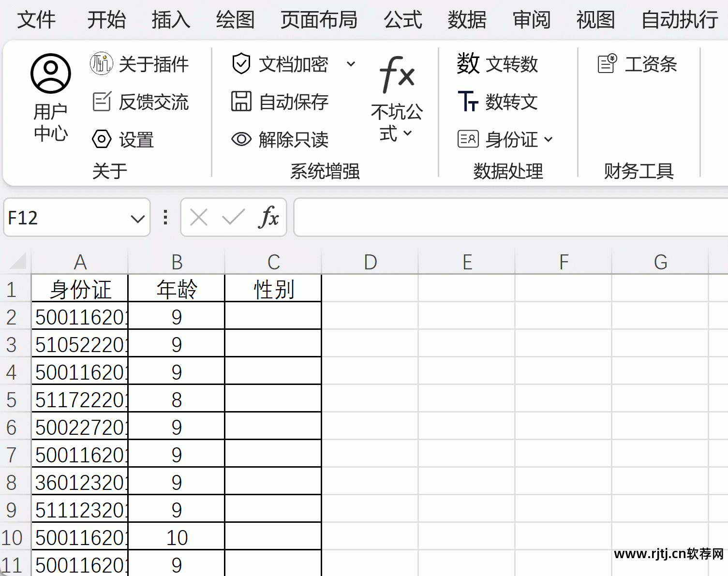Open the 设置 settings gear

click(102, 139)
